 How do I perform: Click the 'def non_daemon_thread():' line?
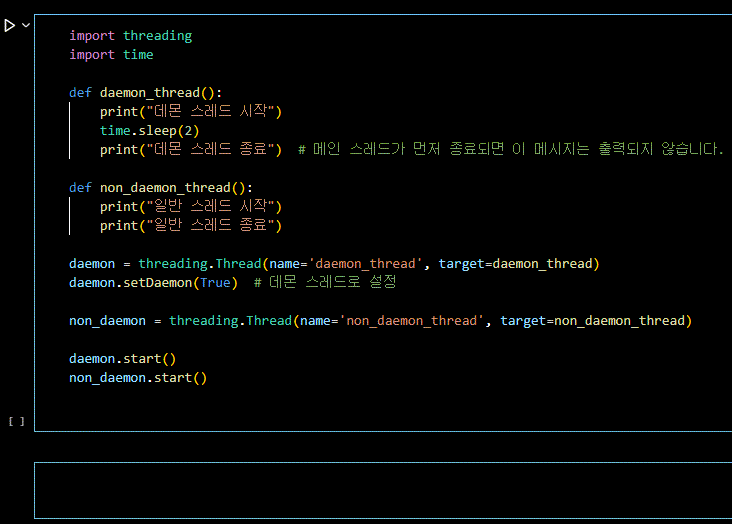tap(161, 188)
